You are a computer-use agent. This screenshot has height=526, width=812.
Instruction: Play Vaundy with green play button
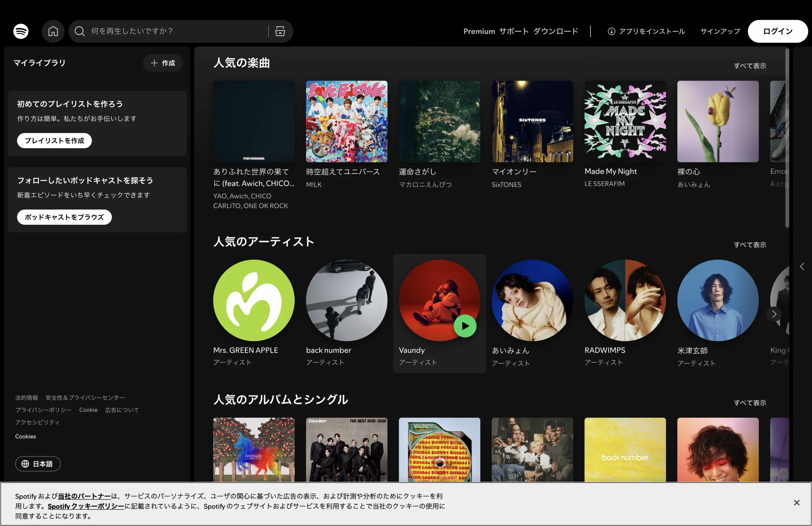pyautogui.click(x=465, y=326)
